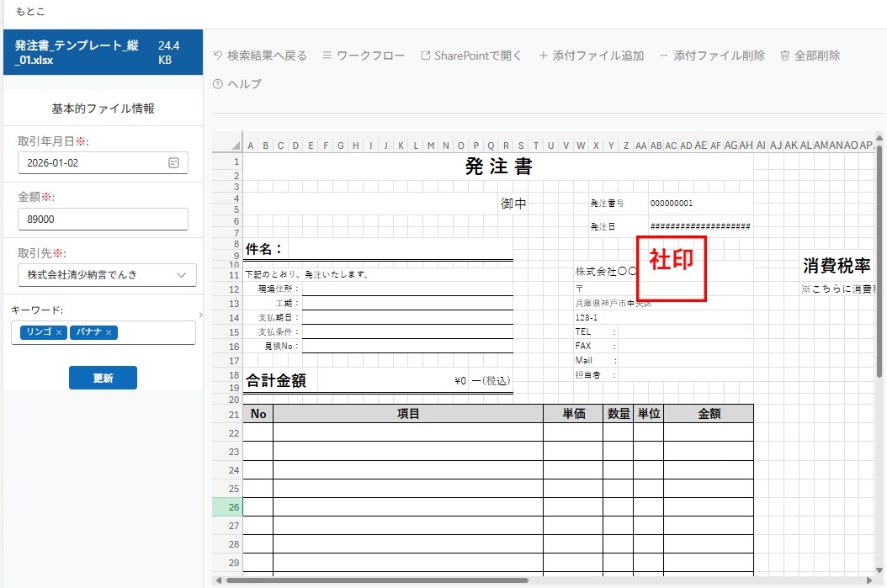Collapse the left panel using the side chevron
Image resolution: width=887 pixels, height=588 pixels.
coord(200,315)
